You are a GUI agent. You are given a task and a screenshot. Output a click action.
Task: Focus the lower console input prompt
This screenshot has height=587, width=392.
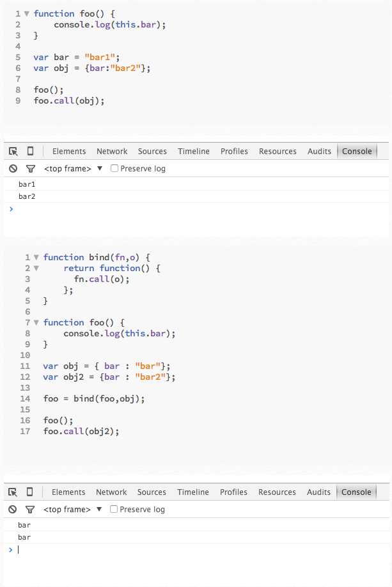pyautogui.click(x=196, y=549)
